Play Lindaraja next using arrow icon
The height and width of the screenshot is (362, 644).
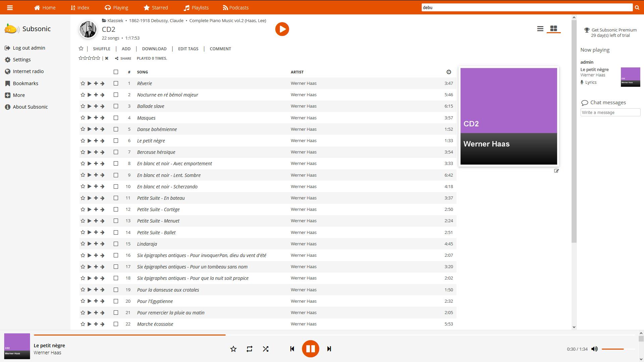(102, 244)
